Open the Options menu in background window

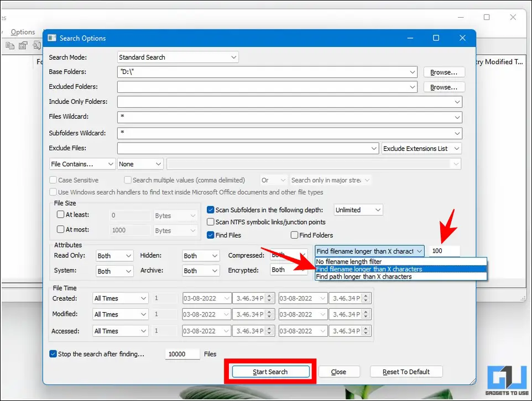coord(23,32)
